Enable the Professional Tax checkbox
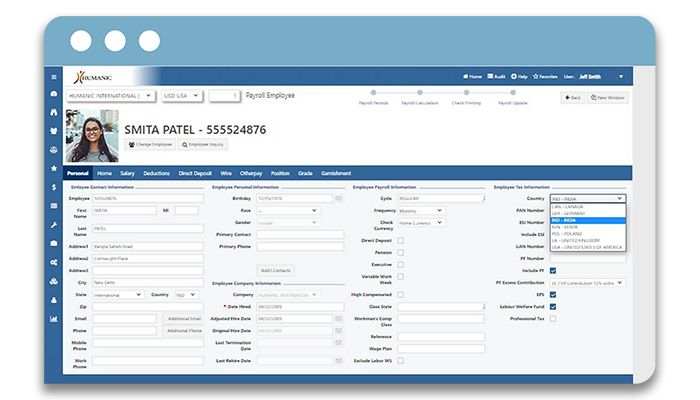700x400 pixels. pyautogui.click(x=553, y=319)
